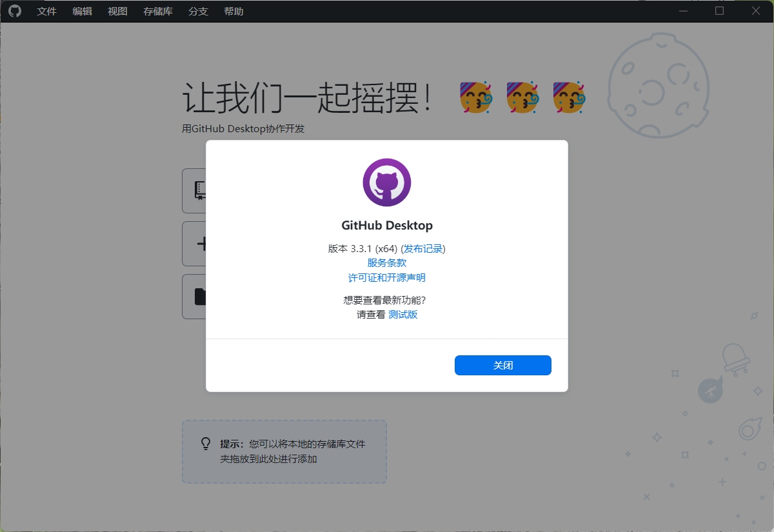Click the lightbulb tip icon

tap(206, 444)
